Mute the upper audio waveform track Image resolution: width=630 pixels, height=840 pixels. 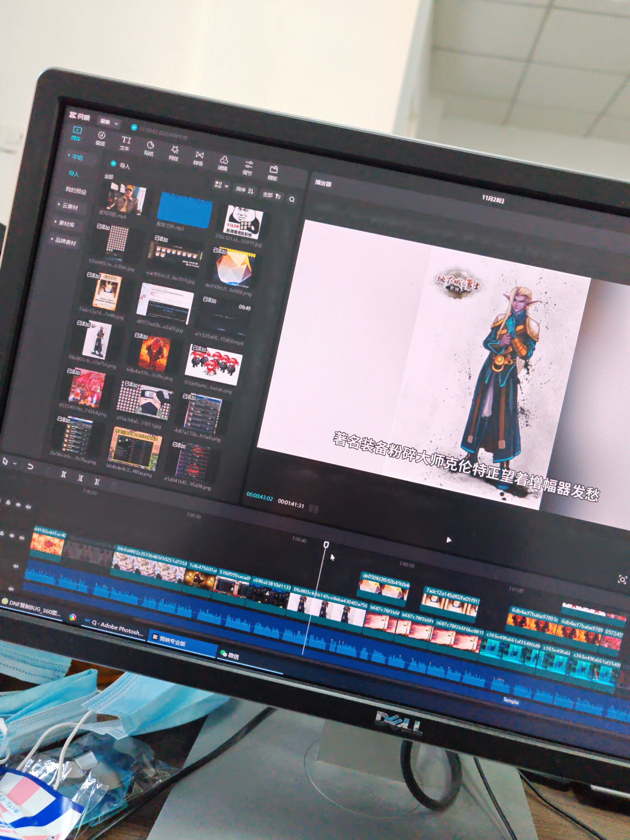pyautogui.click(x=16, y=566)
